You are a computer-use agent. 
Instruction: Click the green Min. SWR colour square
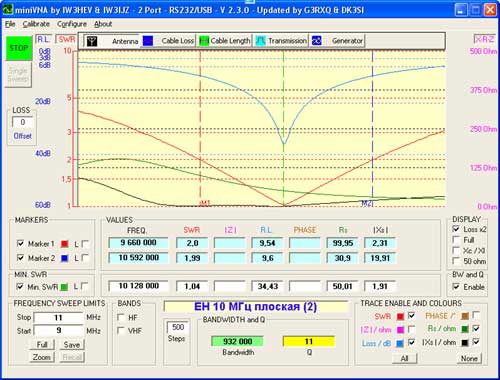64,287
